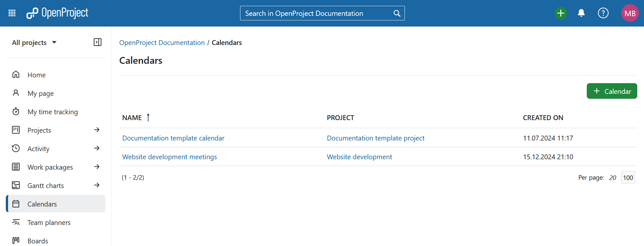
Task: Click the Team planners icon
Action: (16, 222)
